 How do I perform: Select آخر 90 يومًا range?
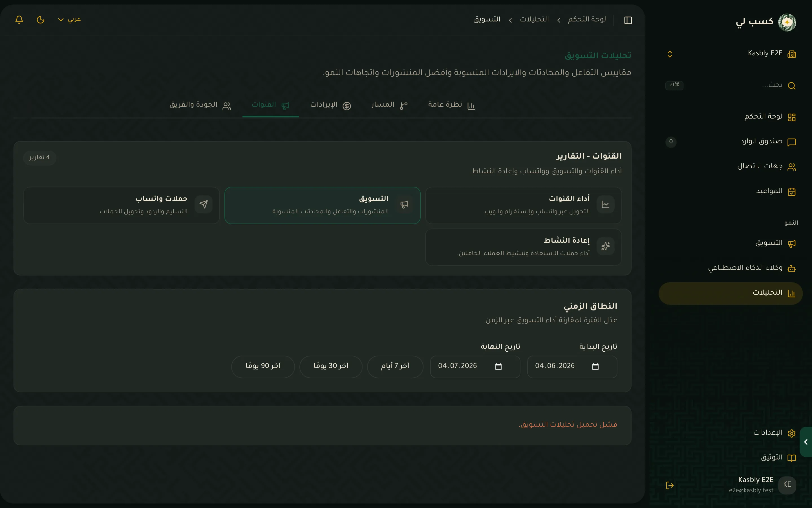263,367
